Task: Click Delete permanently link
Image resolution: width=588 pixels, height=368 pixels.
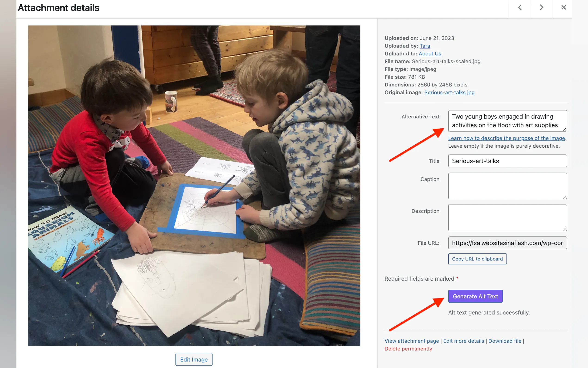Action: pyautogui.click(x=408, y=349)
